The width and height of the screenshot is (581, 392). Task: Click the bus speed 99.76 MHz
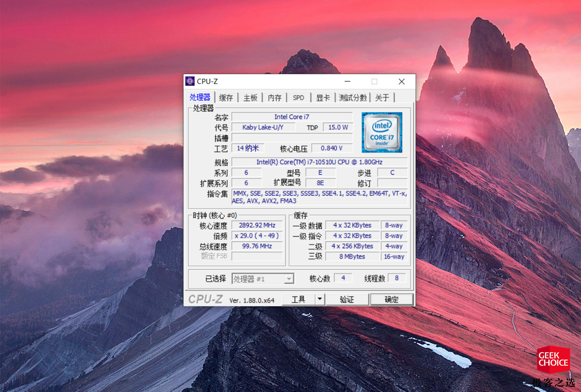point(257,246)
